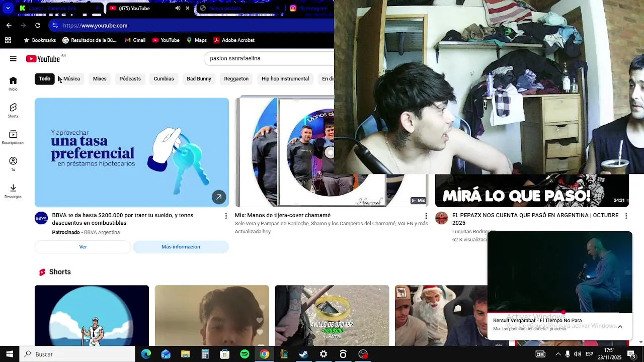Go back with browser back arrow
This screenshot has width=644, height=362.
(9, 25)
